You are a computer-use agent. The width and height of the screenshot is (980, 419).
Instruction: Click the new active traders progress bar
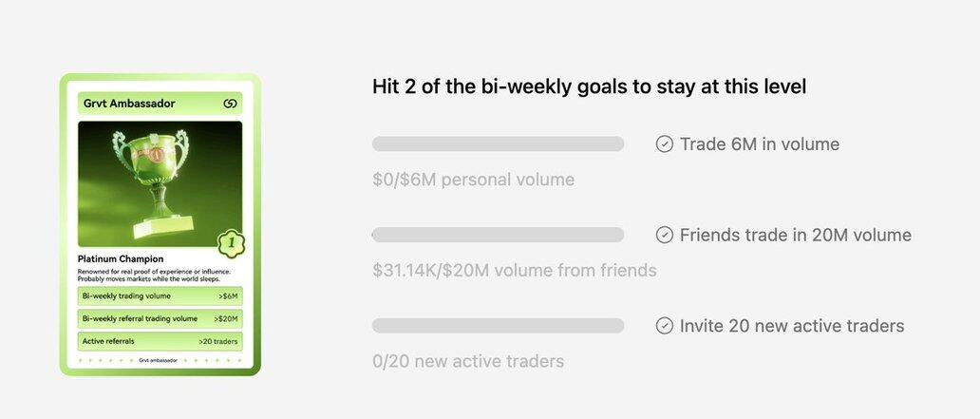click(x=498, y=326)
